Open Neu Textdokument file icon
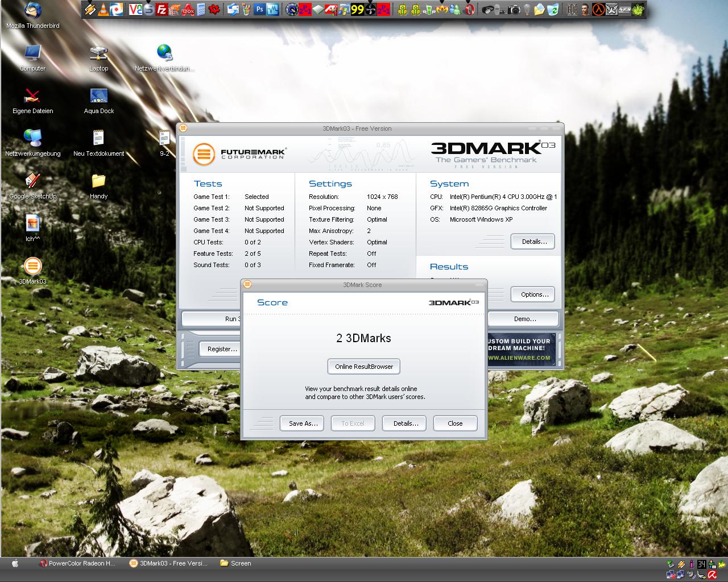Viewport: 728px width, 582px height. tap(98, 143)
